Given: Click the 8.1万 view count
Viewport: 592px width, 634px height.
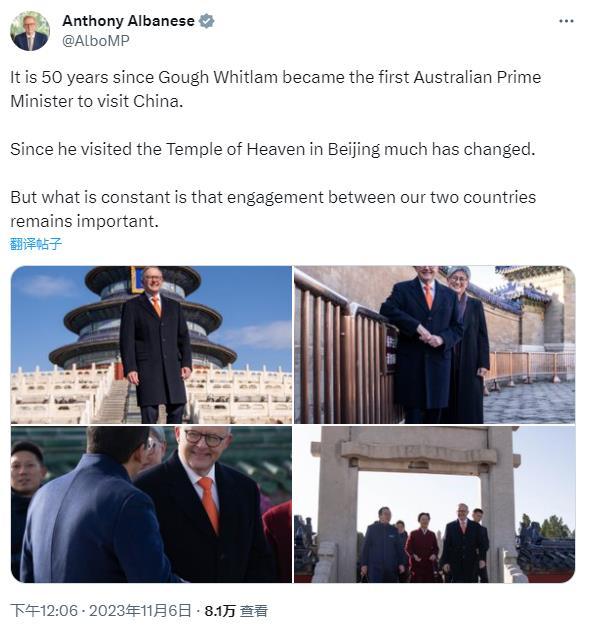Looking at the screenshot, I should [x=220, y=611].
